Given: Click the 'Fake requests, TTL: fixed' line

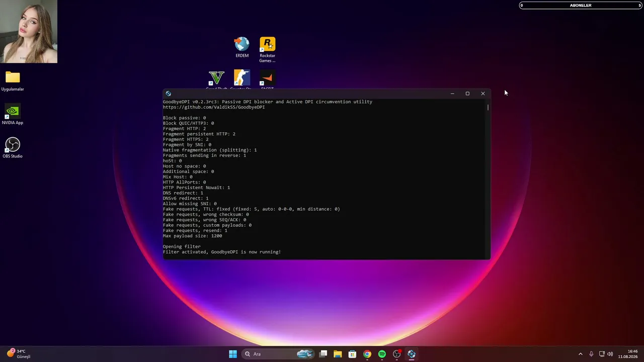Looking at the screenshot, I should [252, 209].
